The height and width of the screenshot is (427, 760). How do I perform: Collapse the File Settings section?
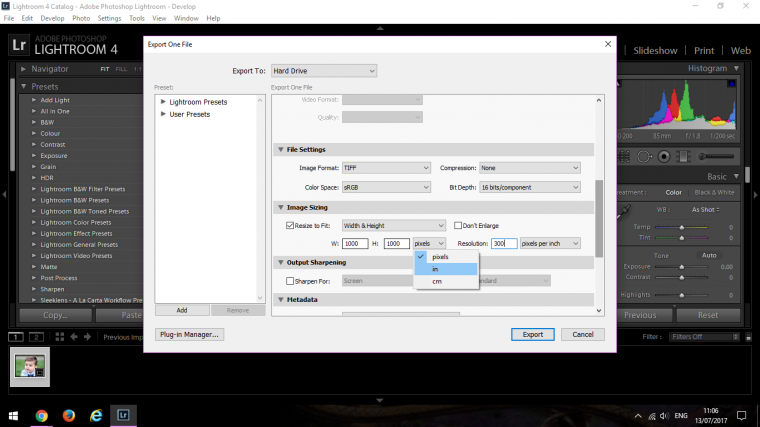pos(281,149)
